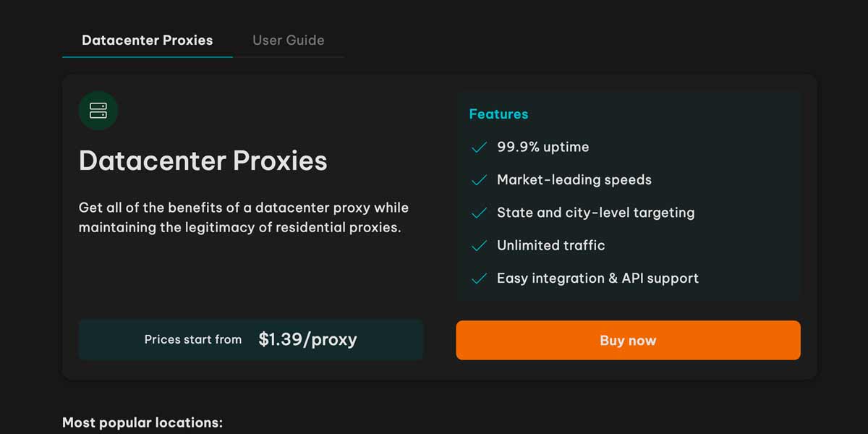This screenshot has width=868, height=434.
Task: Select the 99.9% uptime feature text
Action: (542, 147)
